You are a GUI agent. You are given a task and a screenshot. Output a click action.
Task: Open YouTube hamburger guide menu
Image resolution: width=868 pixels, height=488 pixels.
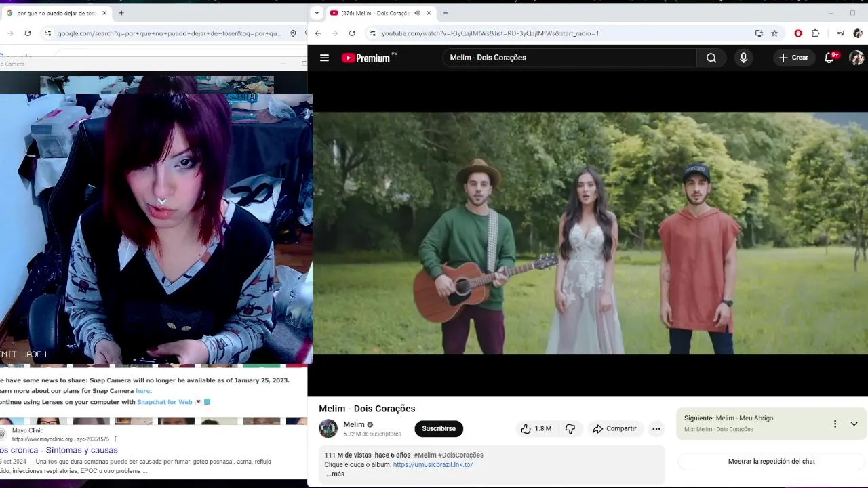coord(324,58)
